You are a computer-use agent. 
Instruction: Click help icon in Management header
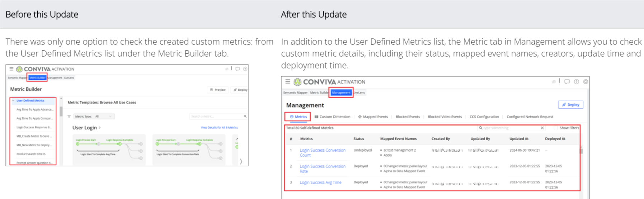tap(576, 82)
